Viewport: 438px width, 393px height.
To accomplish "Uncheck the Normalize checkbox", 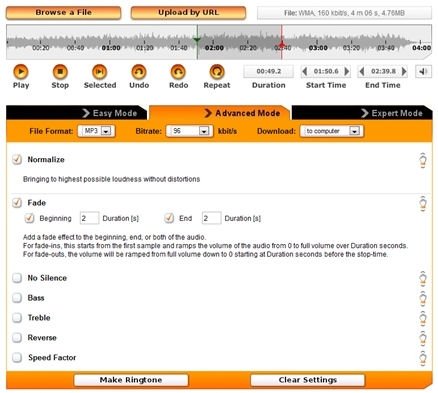I will click(x=17, y=159).
